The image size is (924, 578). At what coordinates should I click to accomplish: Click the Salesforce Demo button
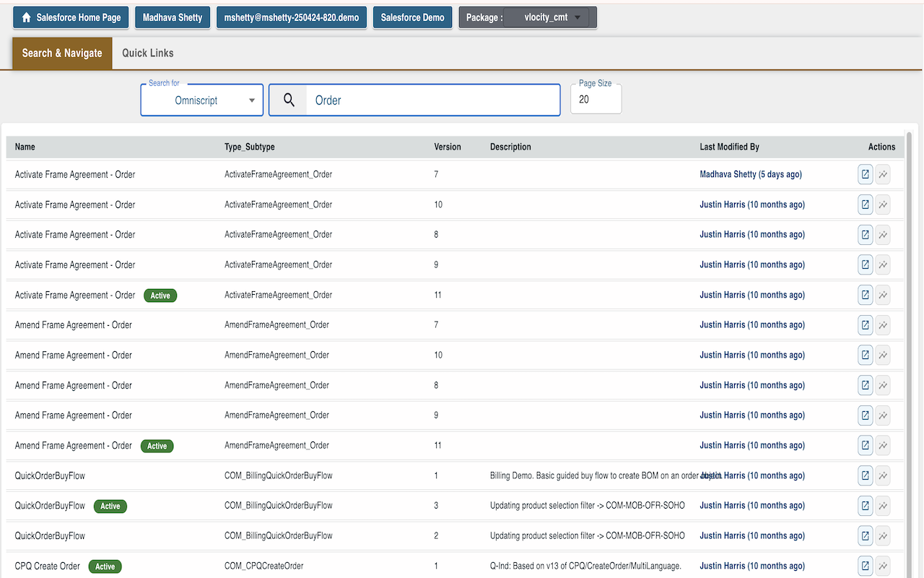point(413,17)
